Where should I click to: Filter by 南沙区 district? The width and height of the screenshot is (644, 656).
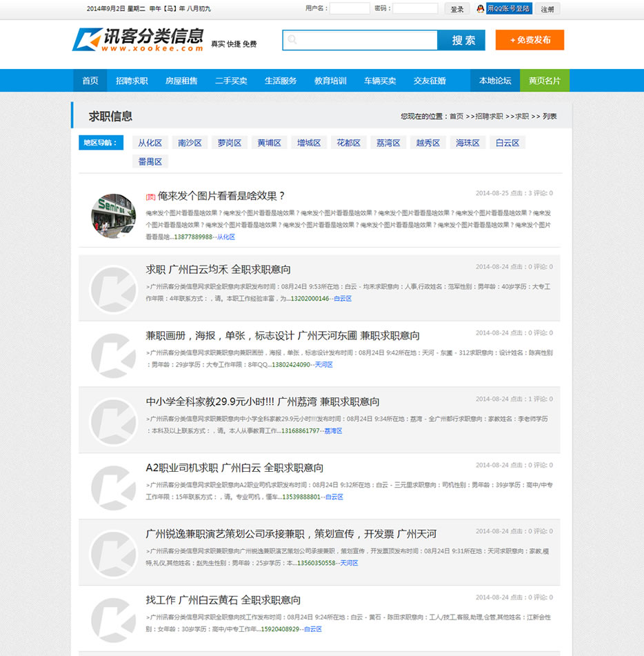pyautogui.click(x=190, y=143)
